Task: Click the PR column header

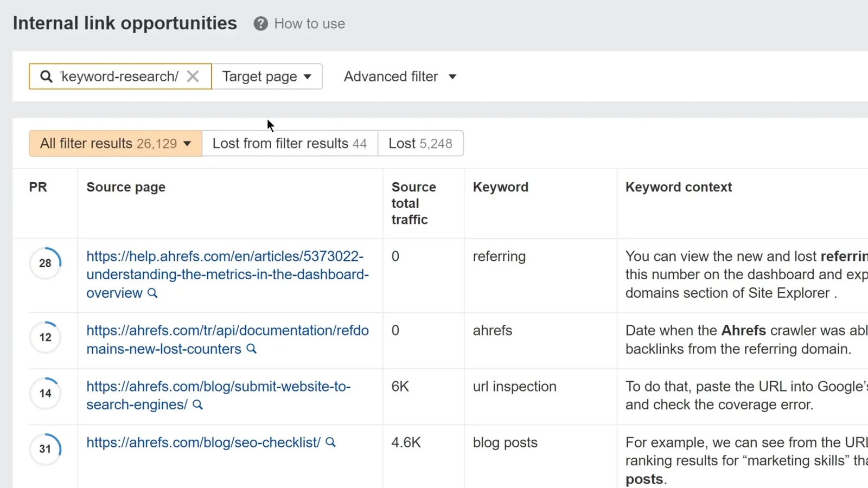Action: [x=38, y=187]
